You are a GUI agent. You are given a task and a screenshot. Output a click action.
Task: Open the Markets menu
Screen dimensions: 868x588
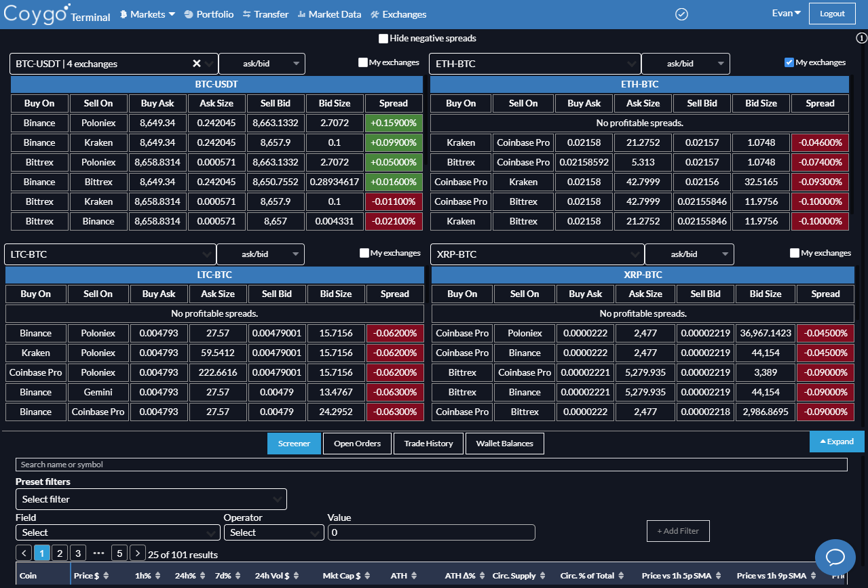(x=147, y=14)
